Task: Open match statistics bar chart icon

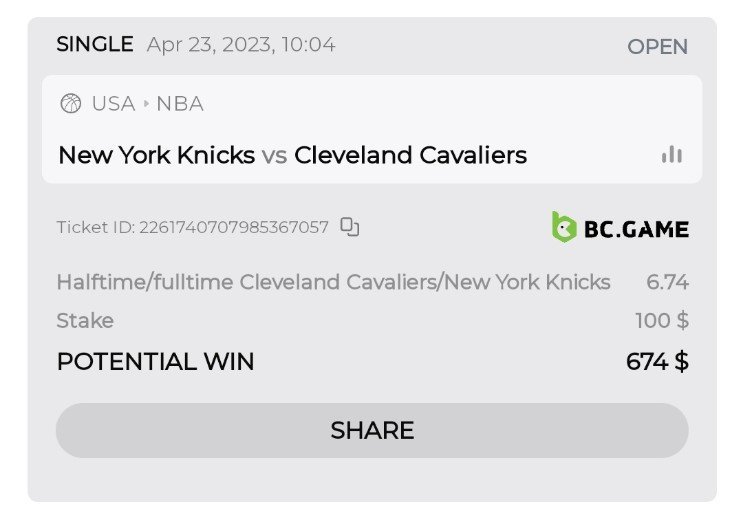Action: click(671, 154)
